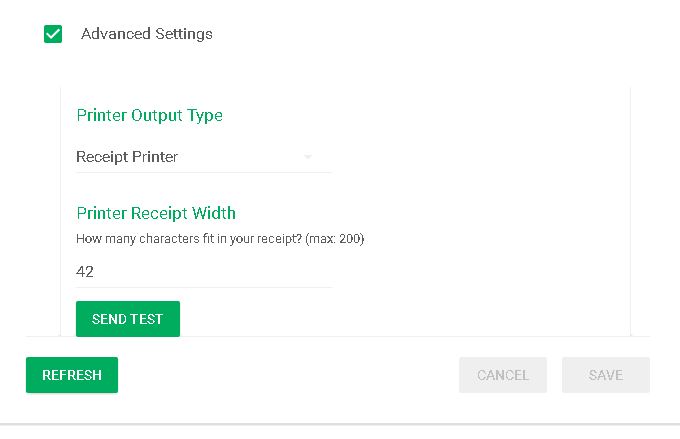680x439 pixels.
Task: Click the Printer Receipt Width heading
Action: (156, 213)
